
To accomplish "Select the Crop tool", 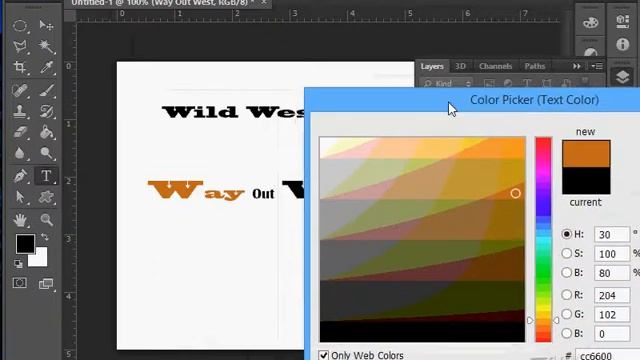I will [20, 67].
